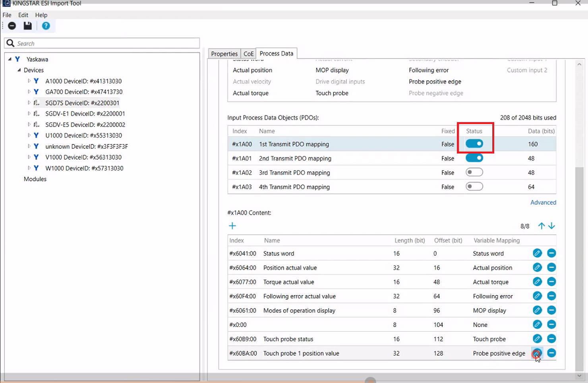This screenshot has height=383, width=588.
Task: Edit the #x0:00 padding entry
Action: click(x=537, y=325)
